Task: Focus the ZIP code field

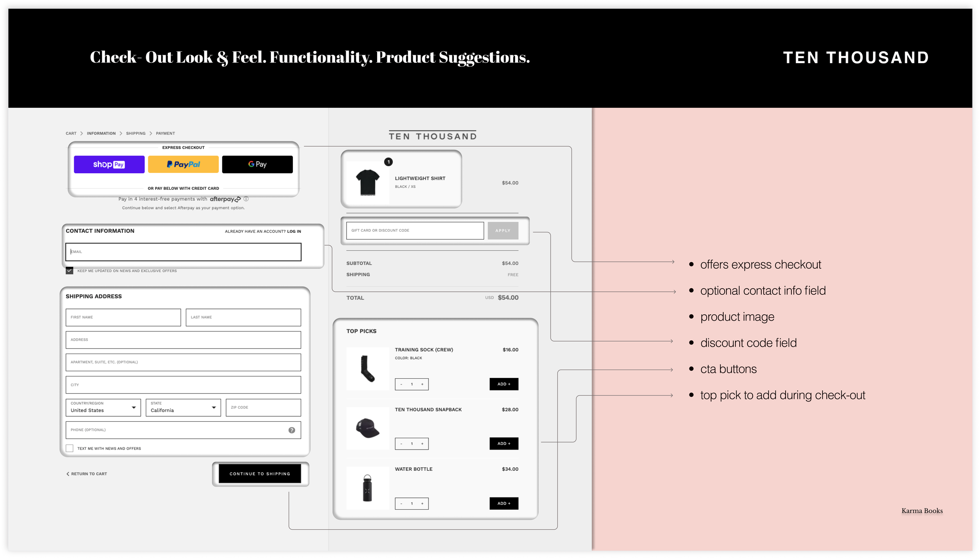Action: click(x=263, y=407)
